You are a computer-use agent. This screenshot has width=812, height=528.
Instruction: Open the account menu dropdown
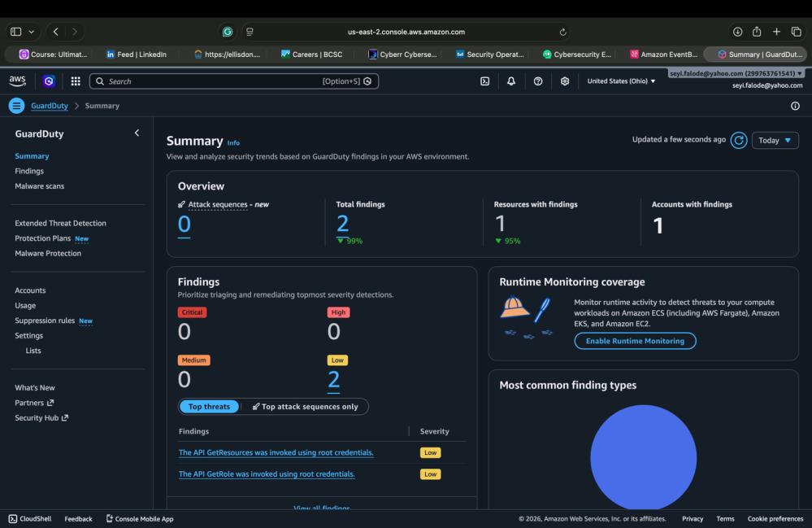(736, 73)
